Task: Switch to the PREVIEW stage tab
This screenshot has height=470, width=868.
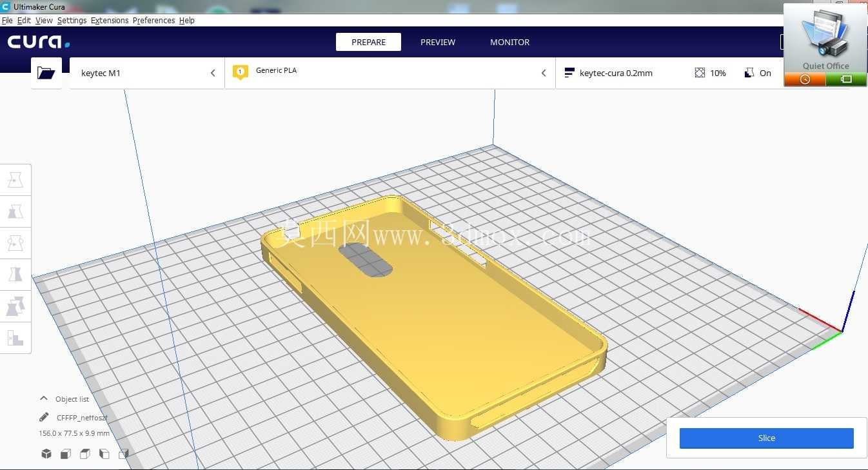Action: pyautogui.click(x=438, y=42)
